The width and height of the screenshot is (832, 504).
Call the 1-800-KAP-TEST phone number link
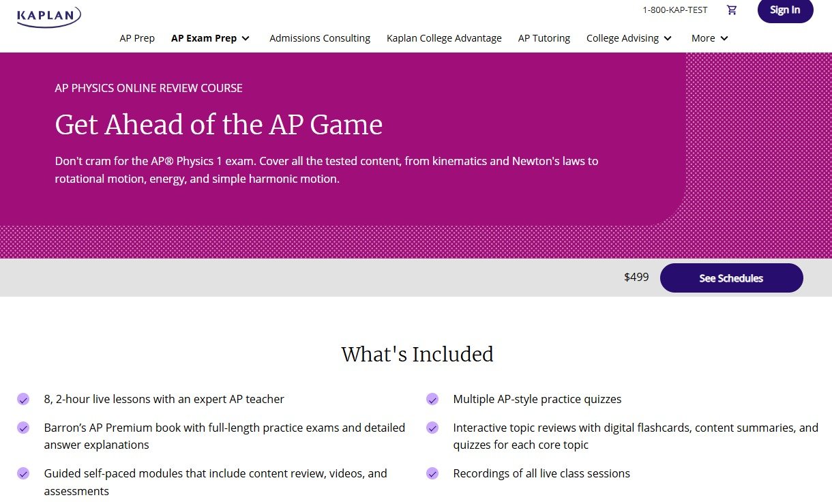tap(675, 10)
